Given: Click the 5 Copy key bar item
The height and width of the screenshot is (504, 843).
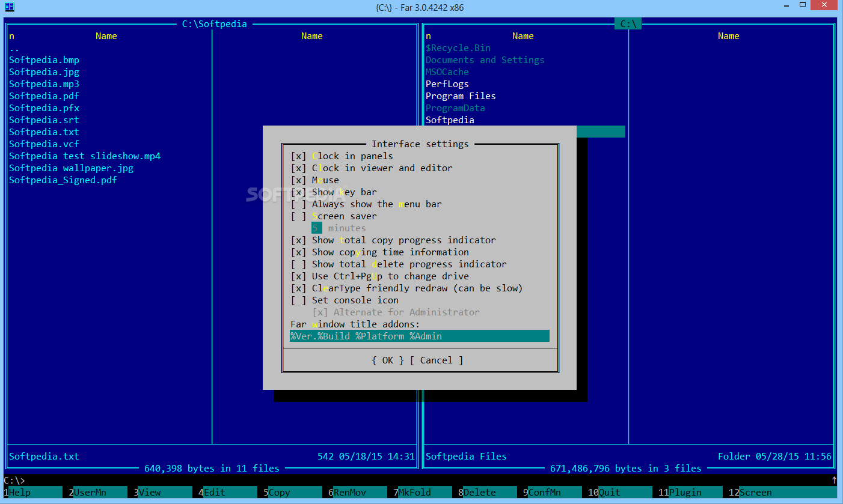Looking at the screenshot, I should (292, 493).
